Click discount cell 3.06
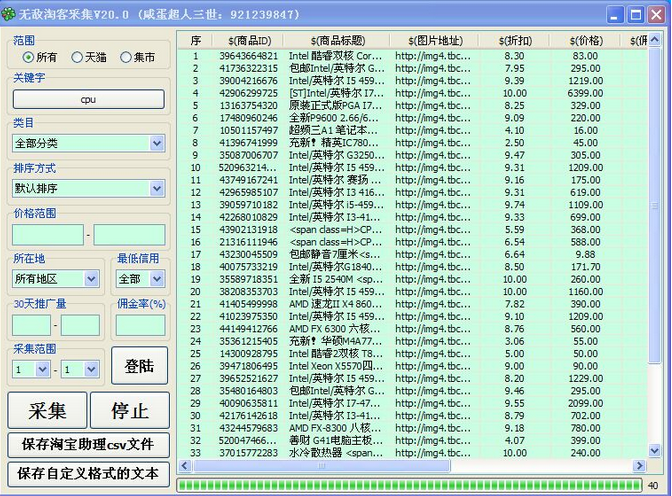The height and width of the screenshot is (496, 672). 514,342
